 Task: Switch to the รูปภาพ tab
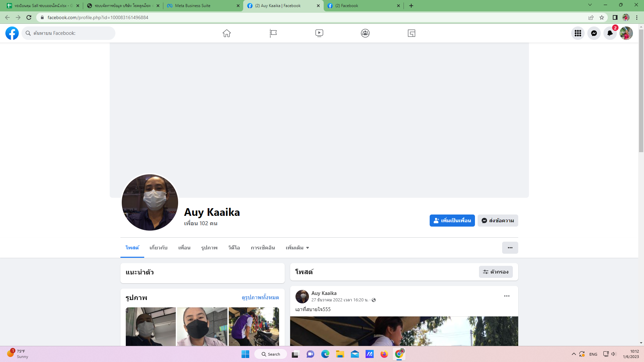(209, 248)
